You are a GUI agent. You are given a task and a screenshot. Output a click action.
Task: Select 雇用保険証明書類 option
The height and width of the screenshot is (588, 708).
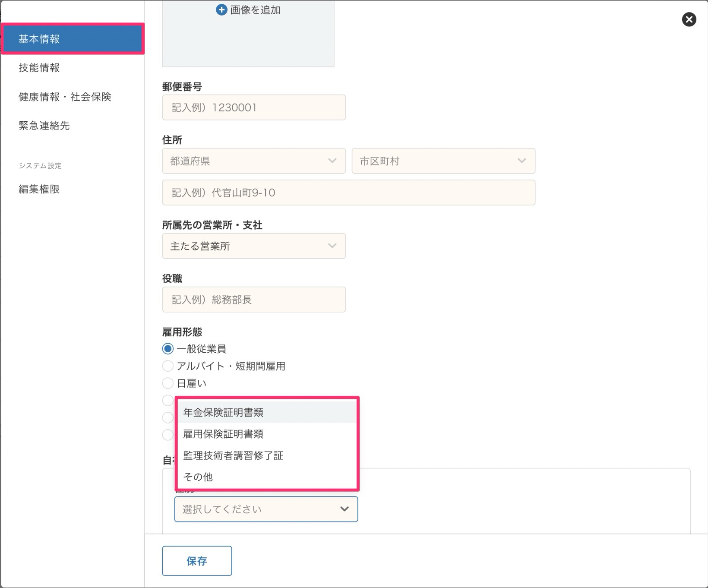click(223, 434)
